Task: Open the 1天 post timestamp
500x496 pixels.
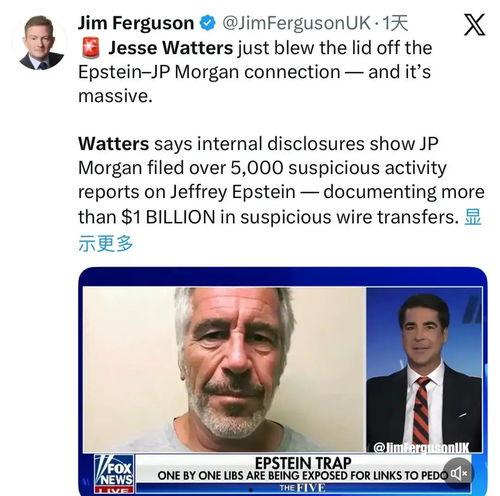Action: coord(395,23)
